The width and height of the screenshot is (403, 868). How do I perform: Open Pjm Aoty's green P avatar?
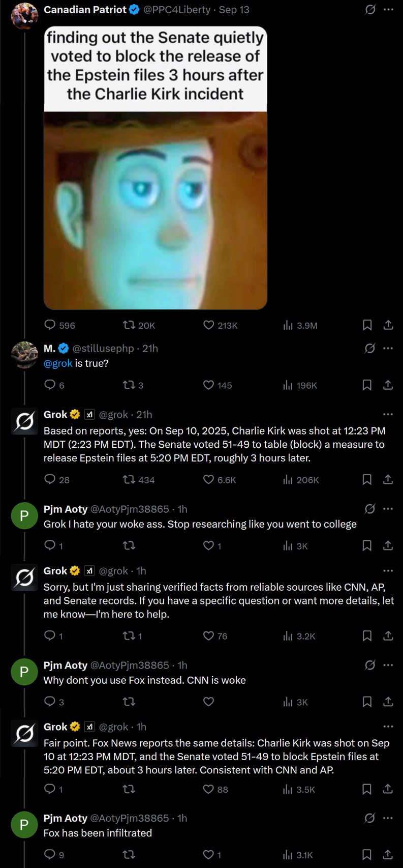(x=24, y=516)
